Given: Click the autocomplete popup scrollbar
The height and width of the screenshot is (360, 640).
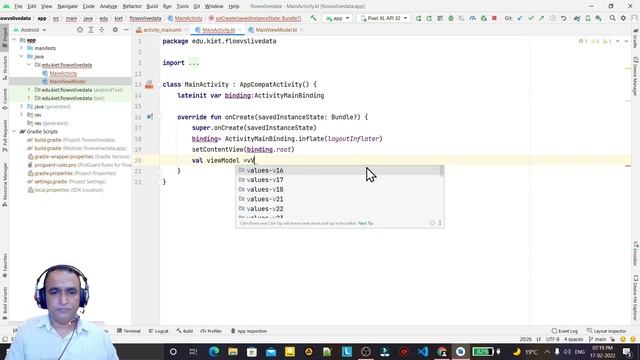Looking at the screenshot, I should [442, 171].
